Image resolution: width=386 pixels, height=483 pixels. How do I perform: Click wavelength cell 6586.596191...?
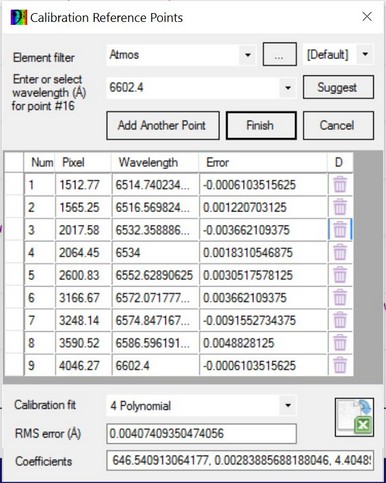155,343
